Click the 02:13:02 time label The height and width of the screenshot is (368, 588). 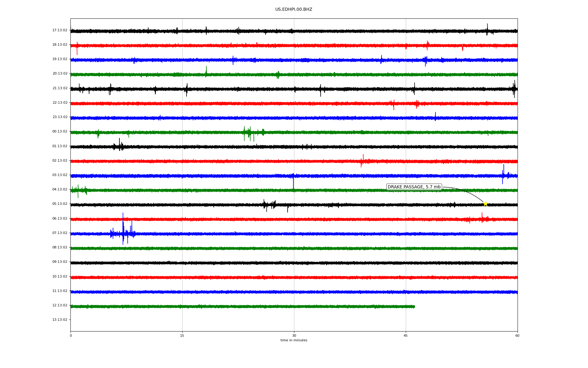60,161
